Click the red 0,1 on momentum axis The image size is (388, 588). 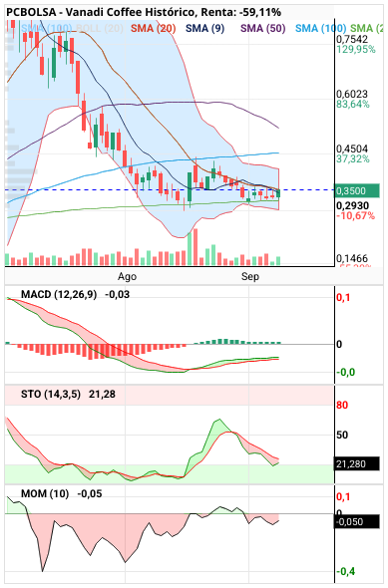[x=343, y=497]
